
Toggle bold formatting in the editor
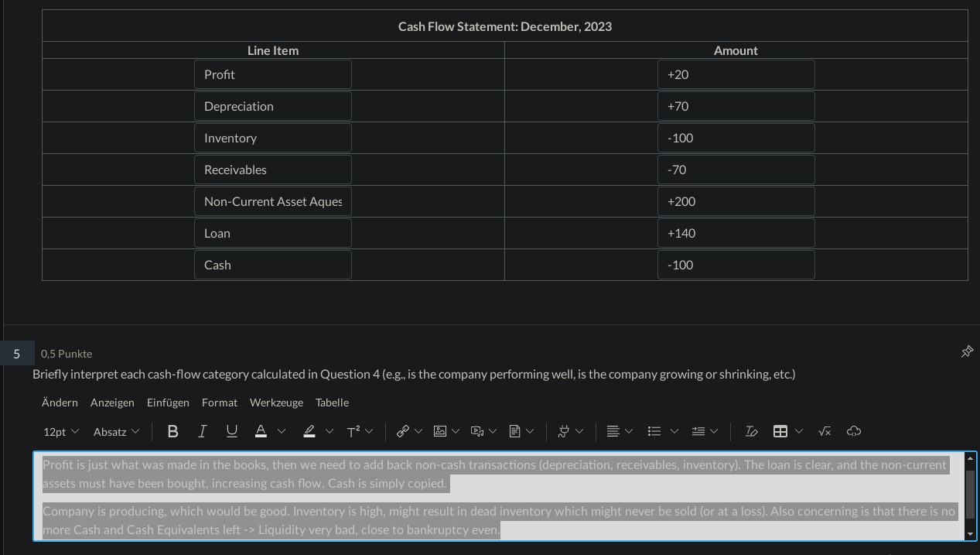(x=172, y=431)
